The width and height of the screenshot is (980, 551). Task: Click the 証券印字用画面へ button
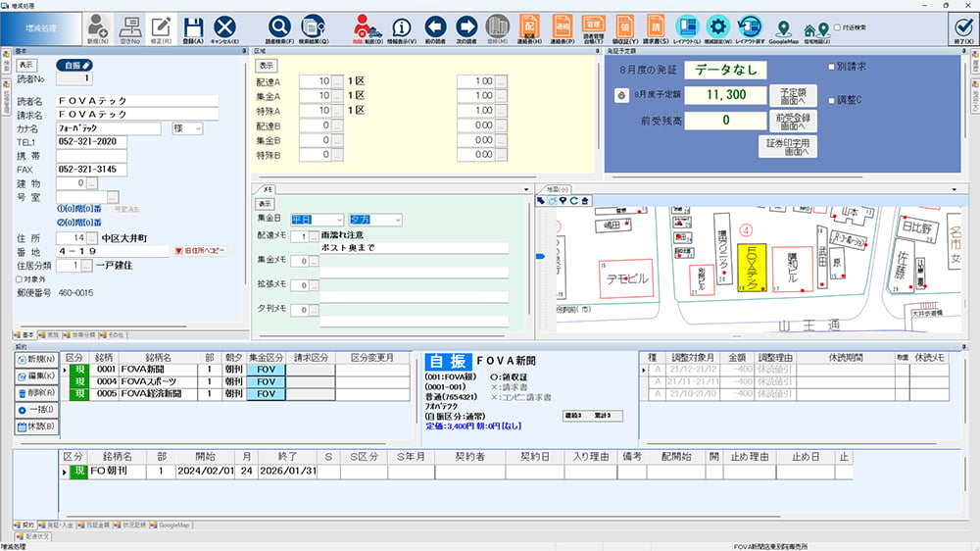click(788, 147)
